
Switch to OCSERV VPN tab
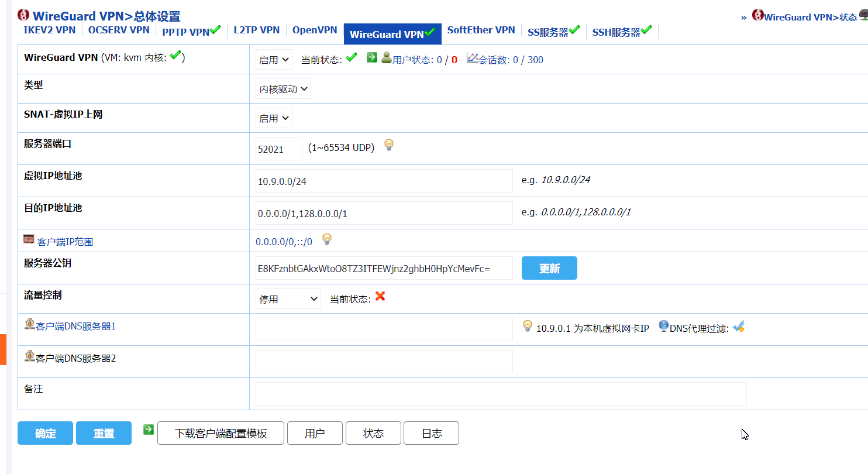pos(119,30)
